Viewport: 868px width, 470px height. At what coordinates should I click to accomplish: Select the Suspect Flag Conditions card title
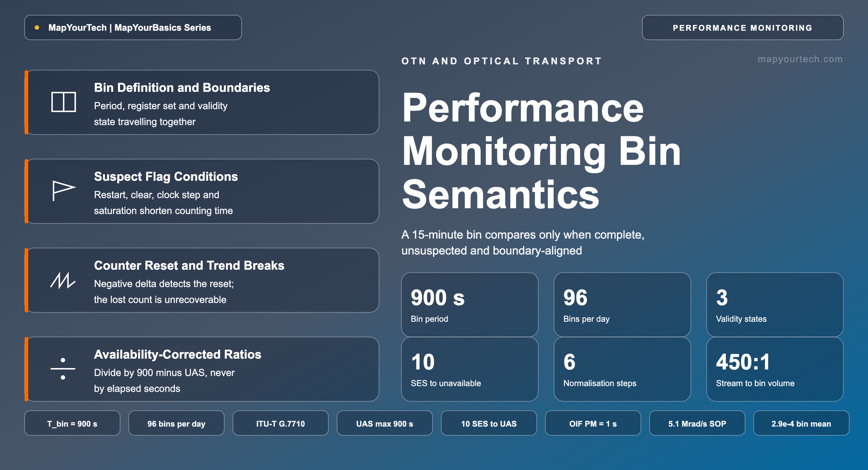[166, 176]
